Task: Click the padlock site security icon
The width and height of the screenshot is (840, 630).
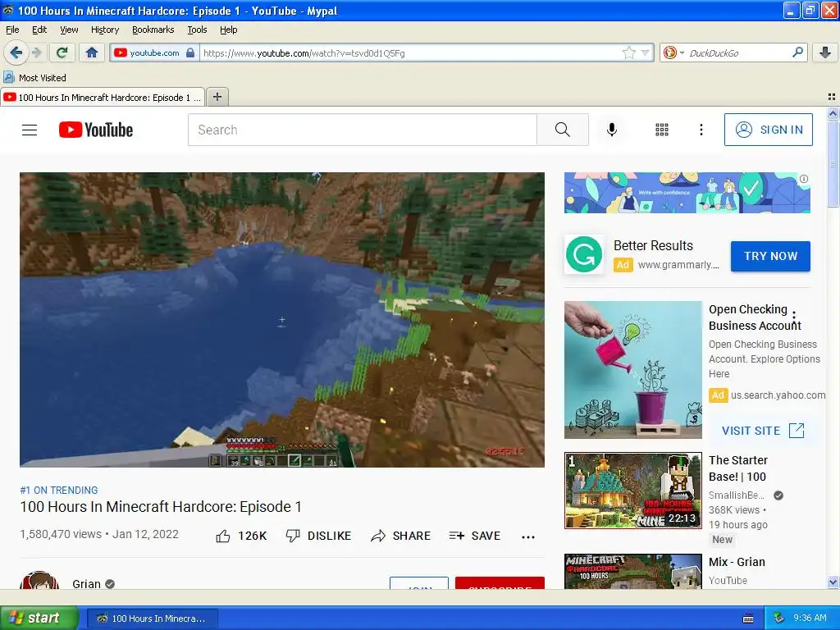Action: 190,53
